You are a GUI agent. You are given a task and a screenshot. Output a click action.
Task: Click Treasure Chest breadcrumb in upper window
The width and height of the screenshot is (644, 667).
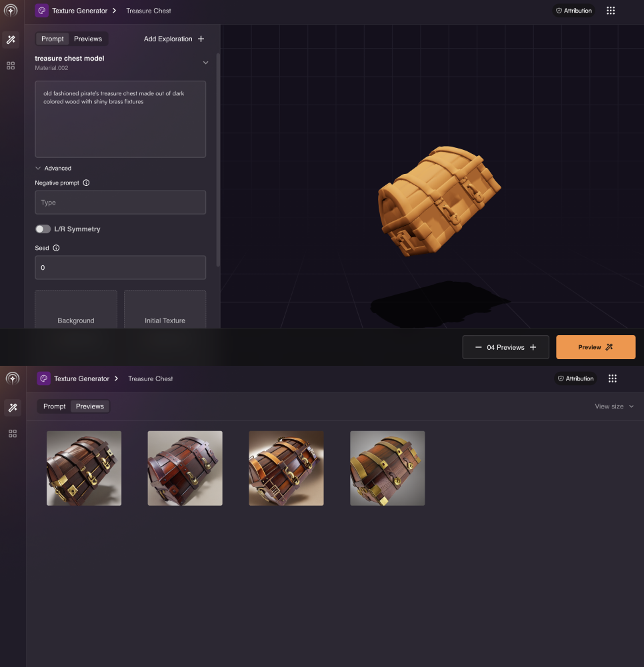coord(149,11)
